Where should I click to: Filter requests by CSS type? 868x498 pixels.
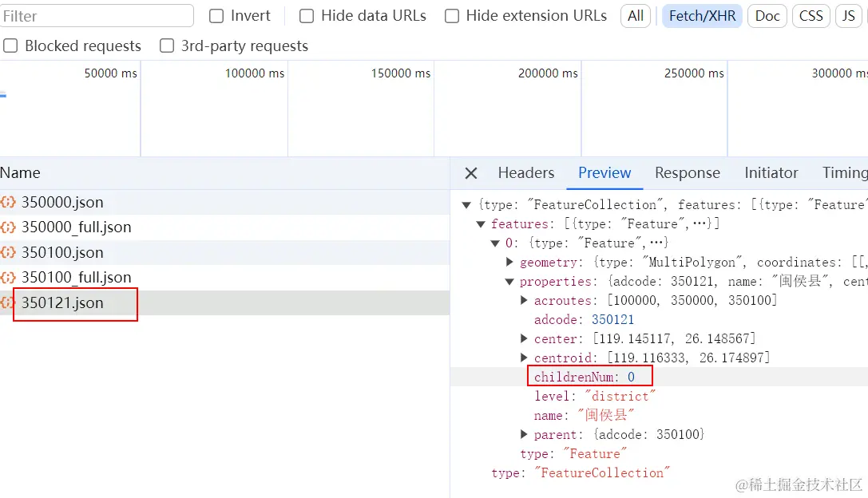811,16
